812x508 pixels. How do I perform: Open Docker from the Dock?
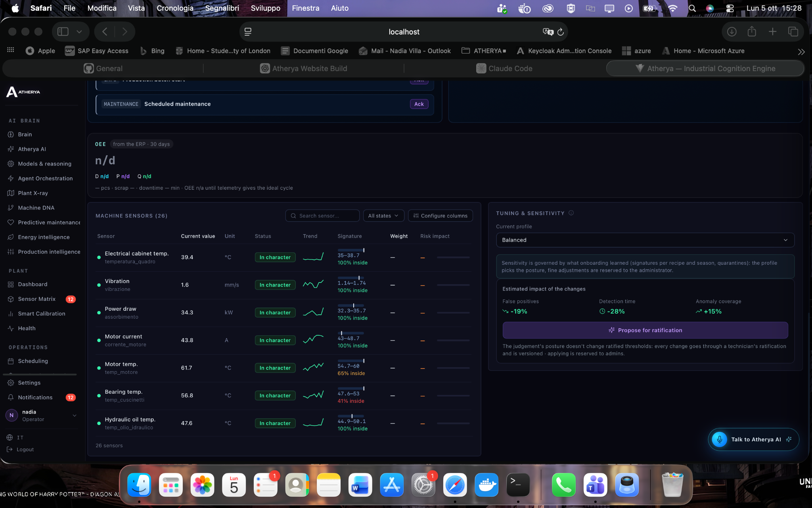486,485
